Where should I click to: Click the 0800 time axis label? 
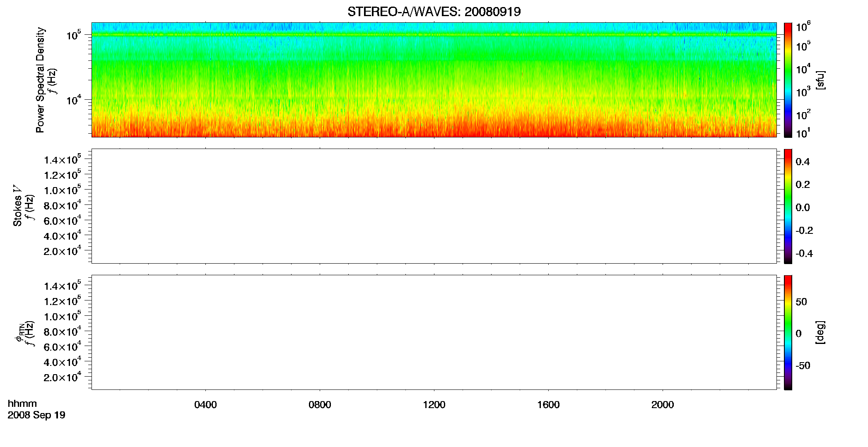[x=320, y=405]
